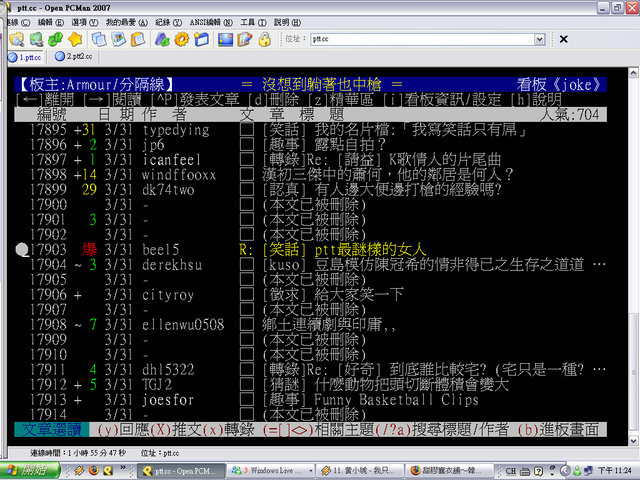Click the Windows Start button 開始
Viewport: 640px width, 480px height.
tap(29, 471)
